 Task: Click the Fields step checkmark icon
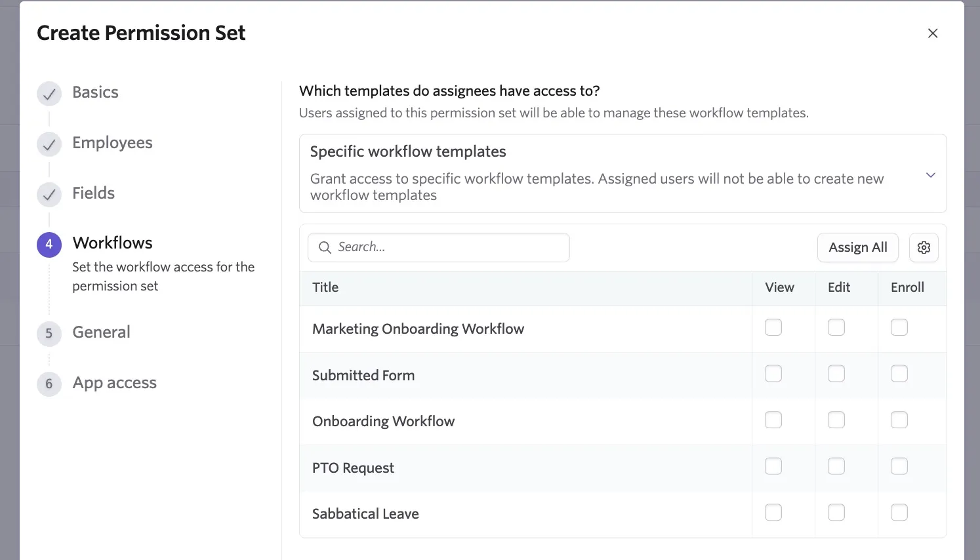49,194
